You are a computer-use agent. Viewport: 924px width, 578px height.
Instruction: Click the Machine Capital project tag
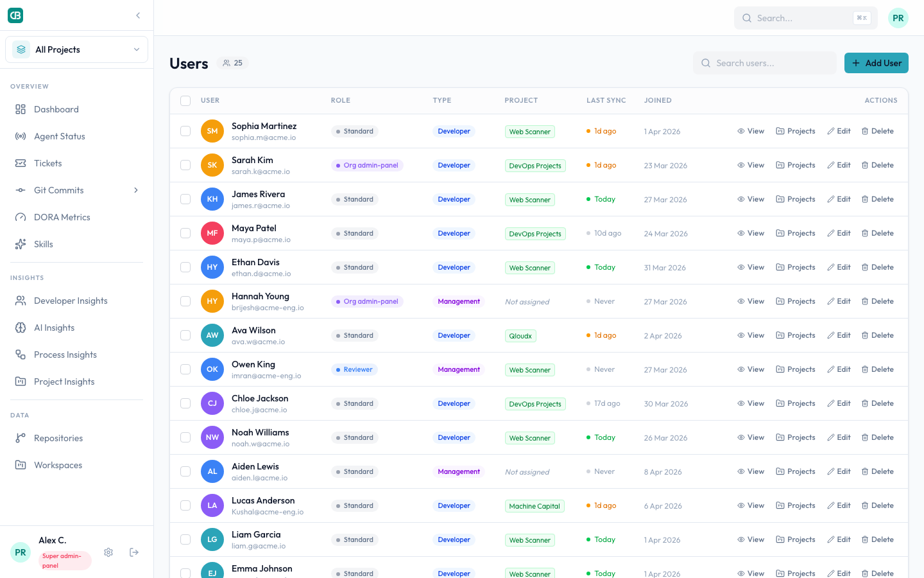(535, 506)
